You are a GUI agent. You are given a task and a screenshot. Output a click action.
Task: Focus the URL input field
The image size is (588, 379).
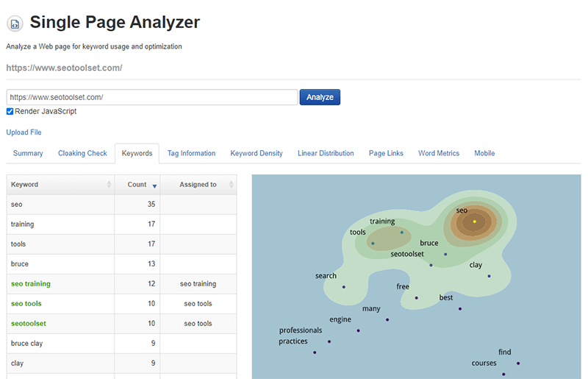(152, 97)
